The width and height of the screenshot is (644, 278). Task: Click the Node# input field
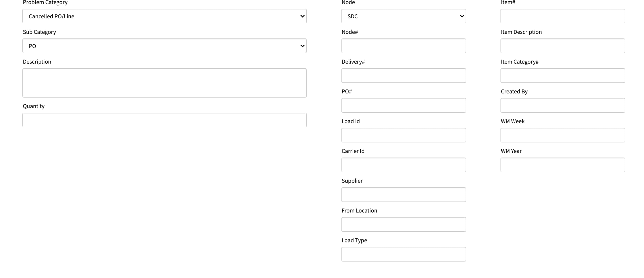click(x=404, y=46)
